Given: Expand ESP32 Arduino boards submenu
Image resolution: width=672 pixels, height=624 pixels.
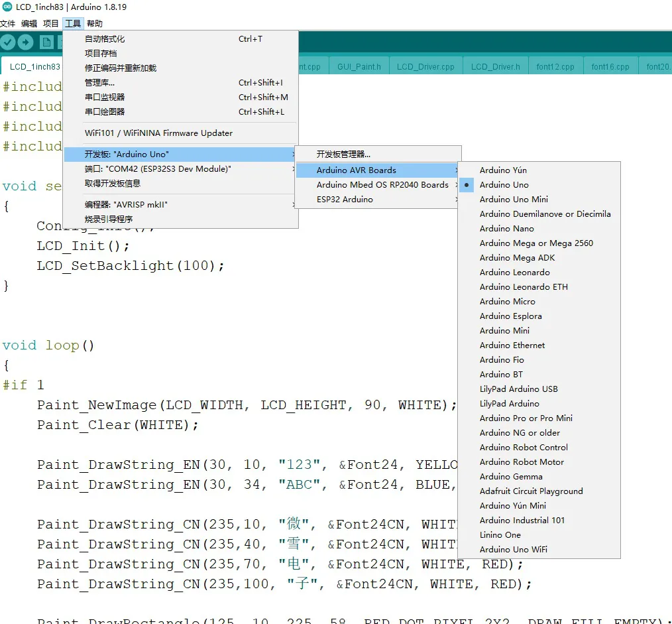Looking at the screenshot, I should tap(377, 200).
